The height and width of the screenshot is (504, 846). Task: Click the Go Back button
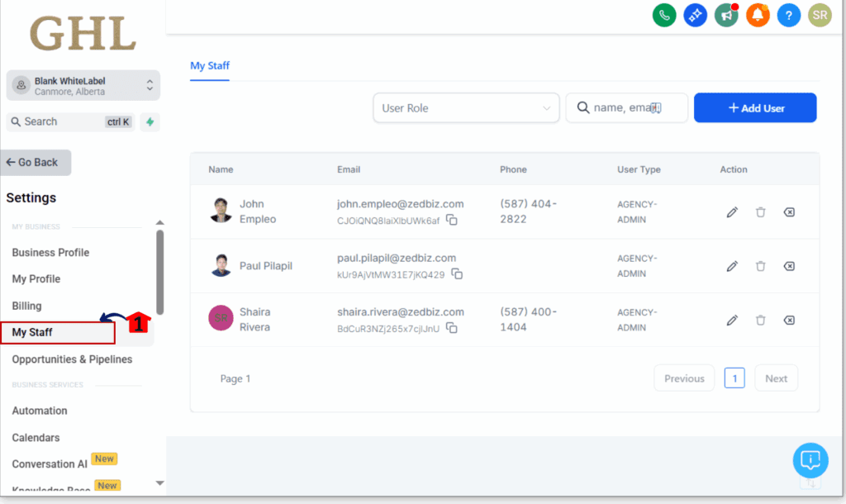click(36, 163)
